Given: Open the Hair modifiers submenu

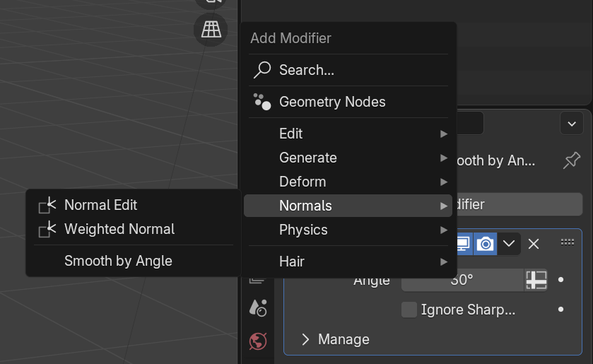Looking at the screenshot, I should tap(348, 262).
